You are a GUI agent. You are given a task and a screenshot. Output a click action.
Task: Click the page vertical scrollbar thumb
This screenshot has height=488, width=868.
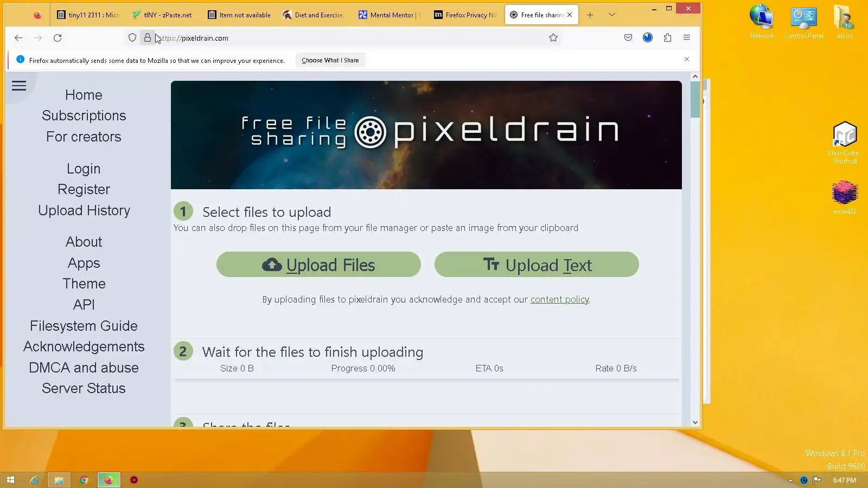(695, 99)
